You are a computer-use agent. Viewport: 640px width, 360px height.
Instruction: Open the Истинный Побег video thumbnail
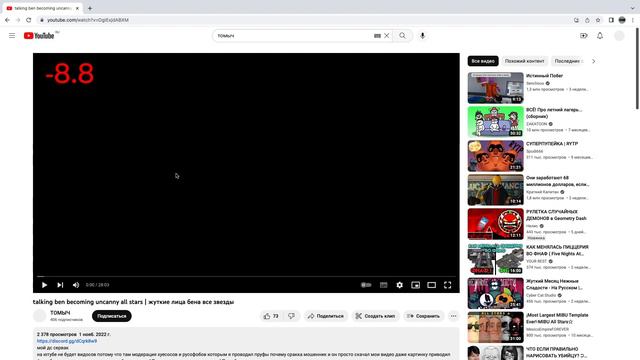[x=496, y=88]
